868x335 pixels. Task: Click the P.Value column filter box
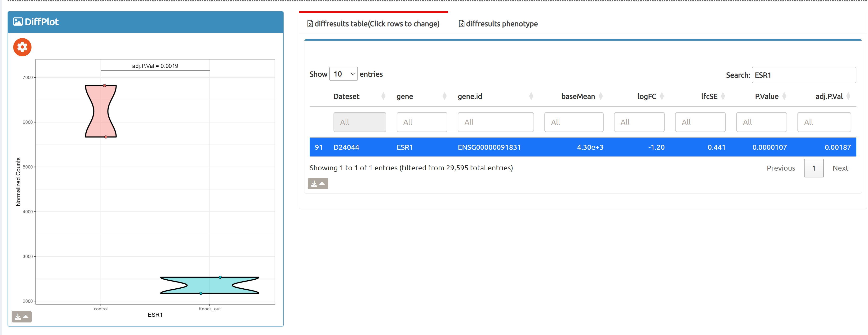(x=761, y=122)
